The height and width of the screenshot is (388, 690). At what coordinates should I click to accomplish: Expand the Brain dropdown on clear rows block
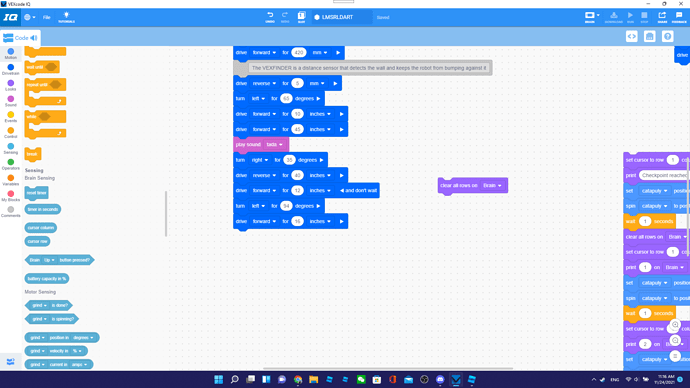pyautogui.click(x=492, y=186)
